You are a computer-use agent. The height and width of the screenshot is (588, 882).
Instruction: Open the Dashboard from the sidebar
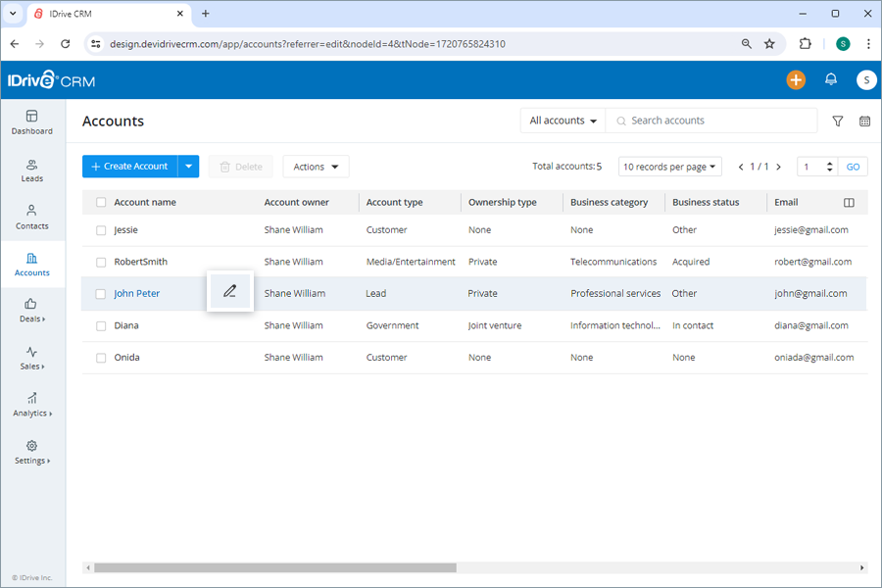tap(31, 122)
